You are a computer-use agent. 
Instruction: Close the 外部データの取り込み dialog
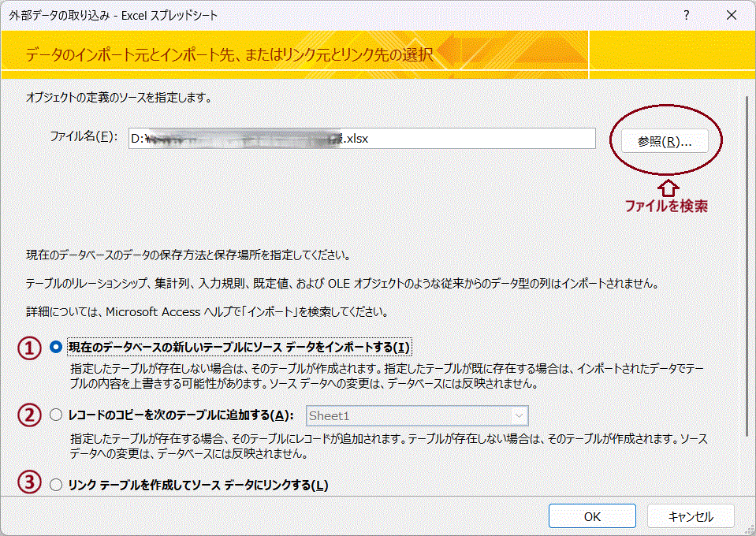coord(732,15)
